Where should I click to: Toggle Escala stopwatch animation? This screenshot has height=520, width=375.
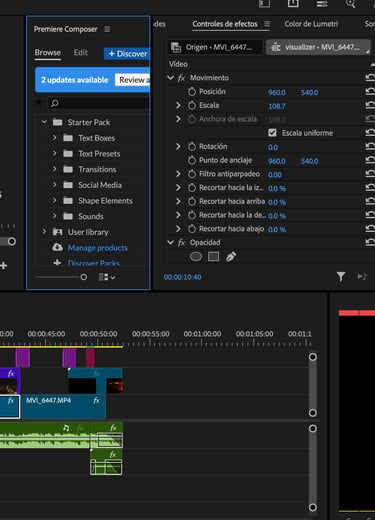[x=192, y=105]
